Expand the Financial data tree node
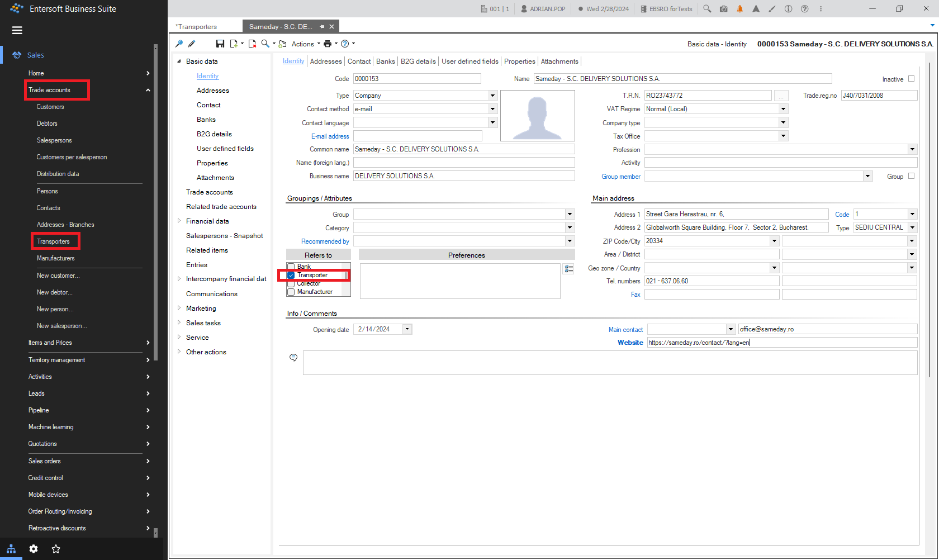Viewport: 939px width, 560px height. click(x=179, y=221)
